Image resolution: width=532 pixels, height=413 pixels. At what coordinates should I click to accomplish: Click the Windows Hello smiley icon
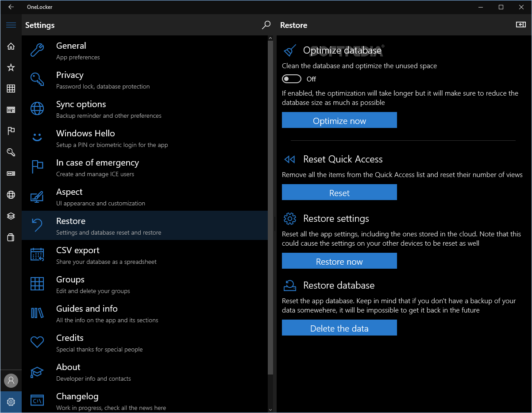click(37, 138)
